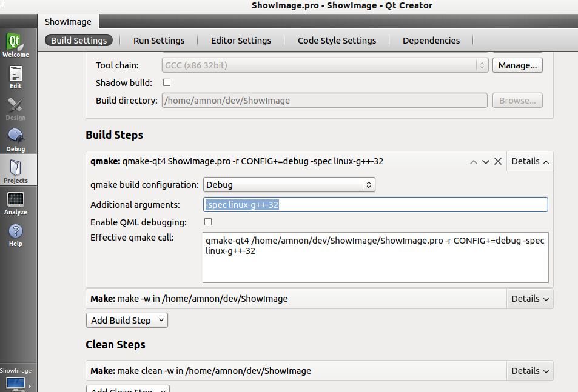Enable QML debugging checkbox
The image size is (578, 392).
click(x=208, y=222)
